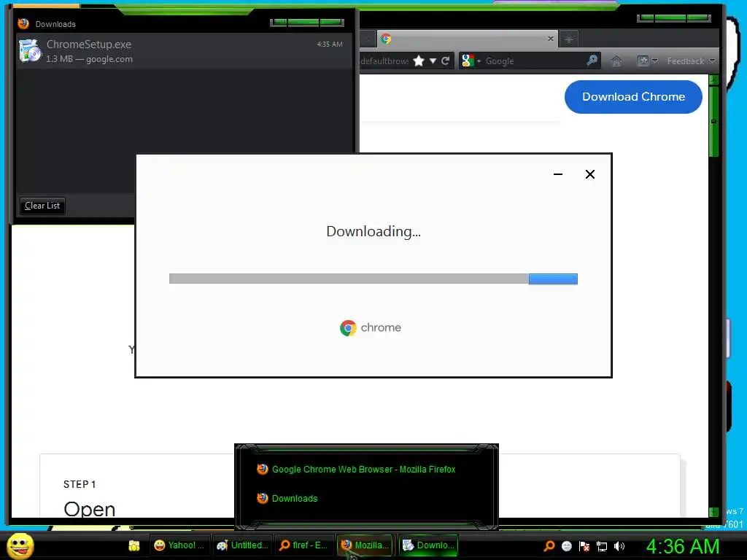The width and height of the screenshot is (747, 560).
Task: Select the Chrome favicon tab in Firefox
Action: coord(386,39)
